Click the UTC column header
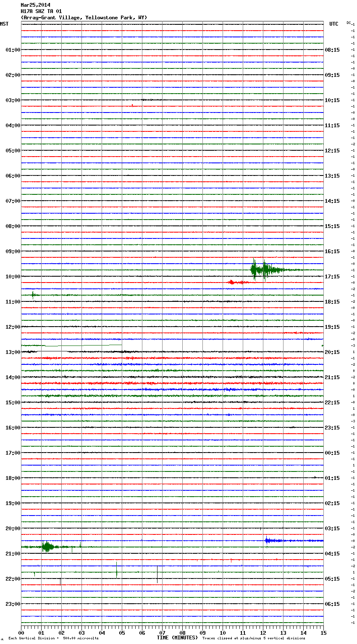This screenshot has height=644, width=357. [x=333, y=24]
